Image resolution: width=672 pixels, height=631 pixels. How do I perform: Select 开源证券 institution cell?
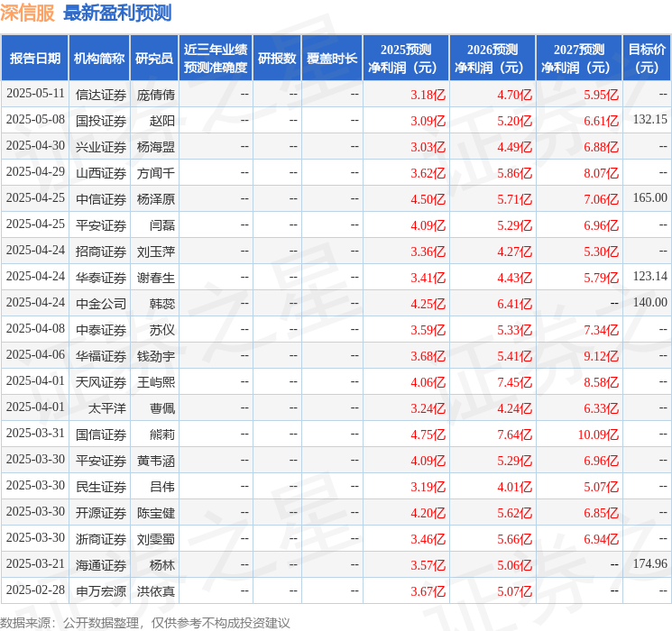coord(101,513)
